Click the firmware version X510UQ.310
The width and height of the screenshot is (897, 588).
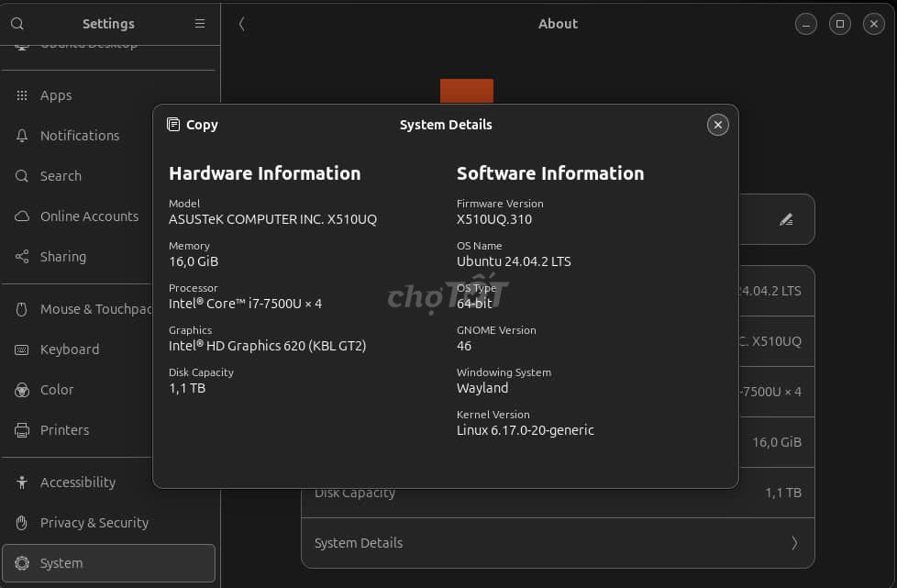494,219
